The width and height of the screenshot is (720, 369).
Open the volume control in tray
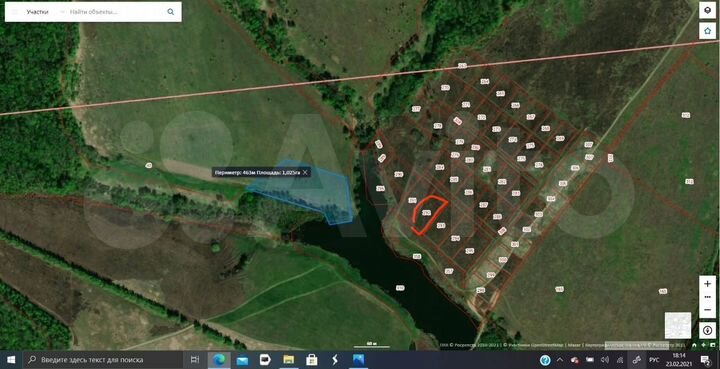tap(605, 360)
